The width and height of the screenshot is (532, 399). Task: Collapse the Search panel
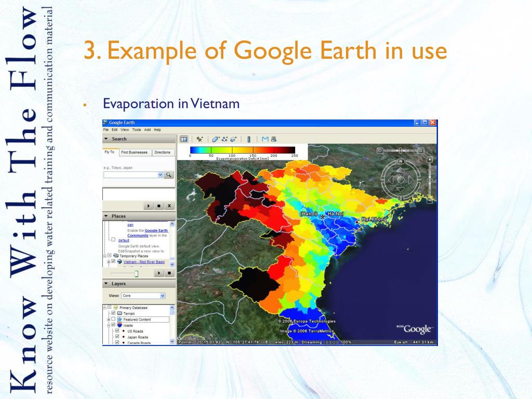click(x=106, y=139)
